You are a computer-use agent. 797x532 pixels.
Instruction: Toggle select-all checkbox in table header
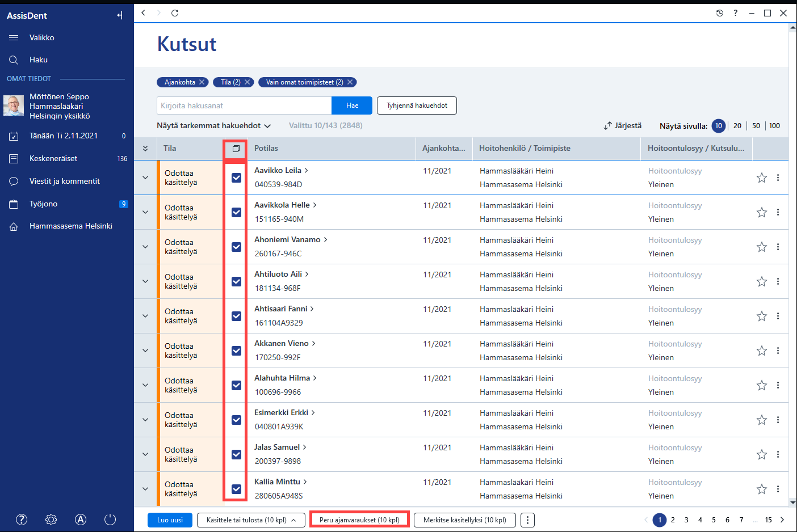coord(236,149)
